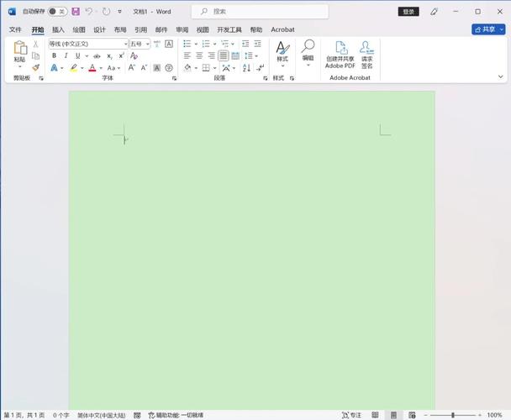Click the strikethrough icon

97,55
